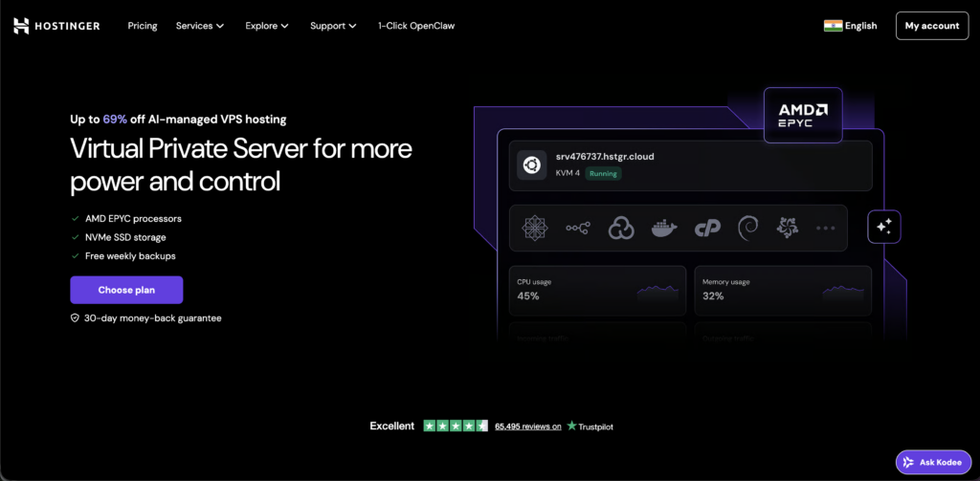Click the AlmaLinux logo icon
Screen dimensions: 980x481
pyautogui.click(x=787, y=228)
